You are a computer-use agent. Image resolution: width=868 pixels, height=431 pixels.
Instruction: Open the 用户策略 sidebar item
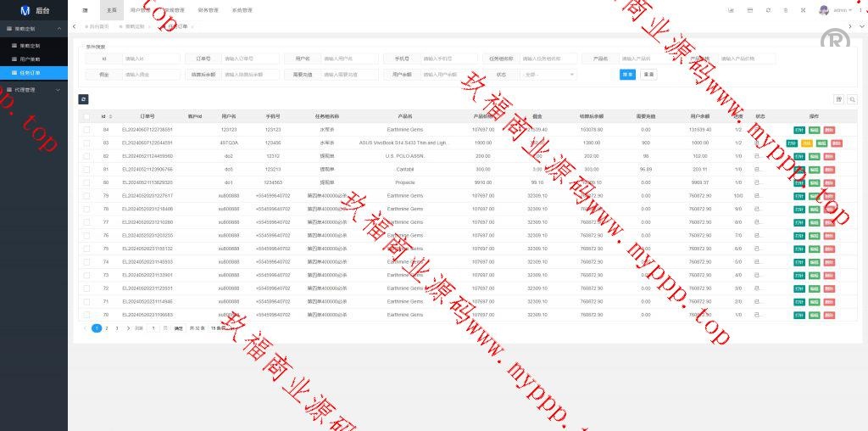pos(31,59)
